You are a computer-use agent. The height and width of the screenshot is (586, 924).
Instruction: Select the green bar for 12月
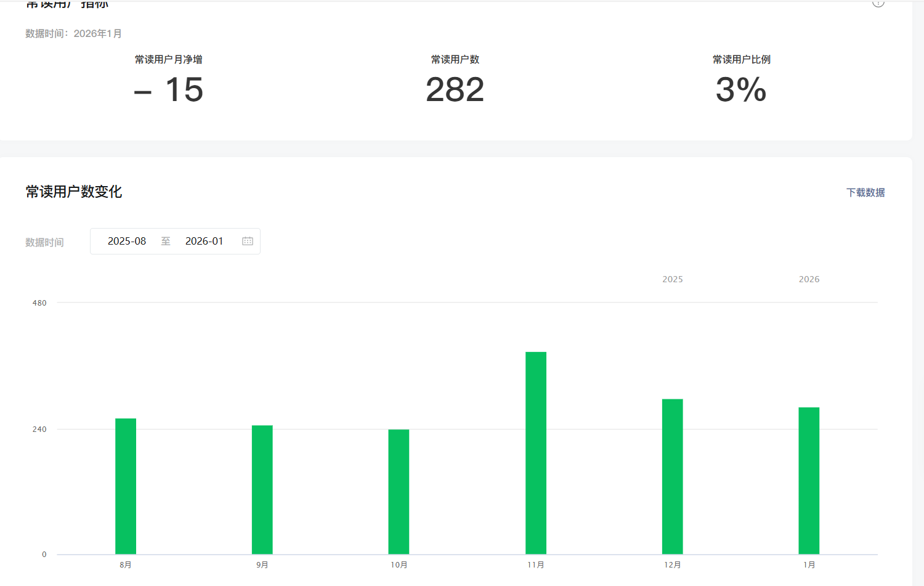click(673, 476)
